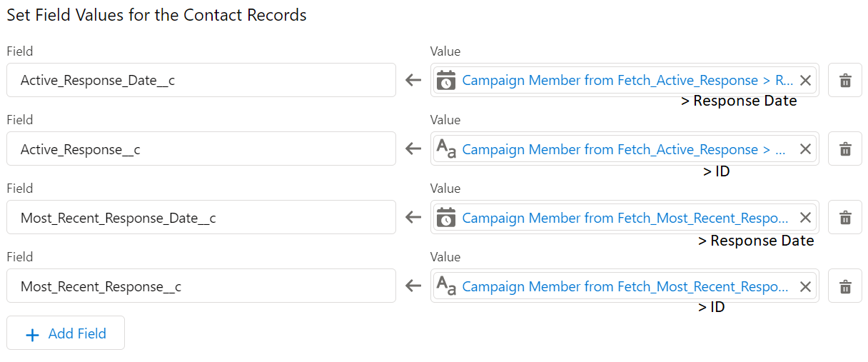
Task: Open Fetch_Most_Recent_Response value pill in last row
Action: (x=625, y=286)
